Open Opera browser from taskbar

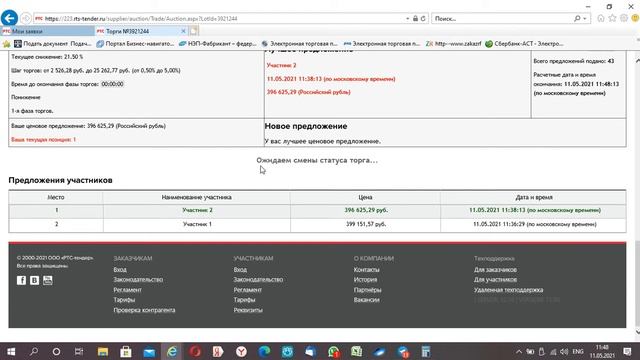195,351
